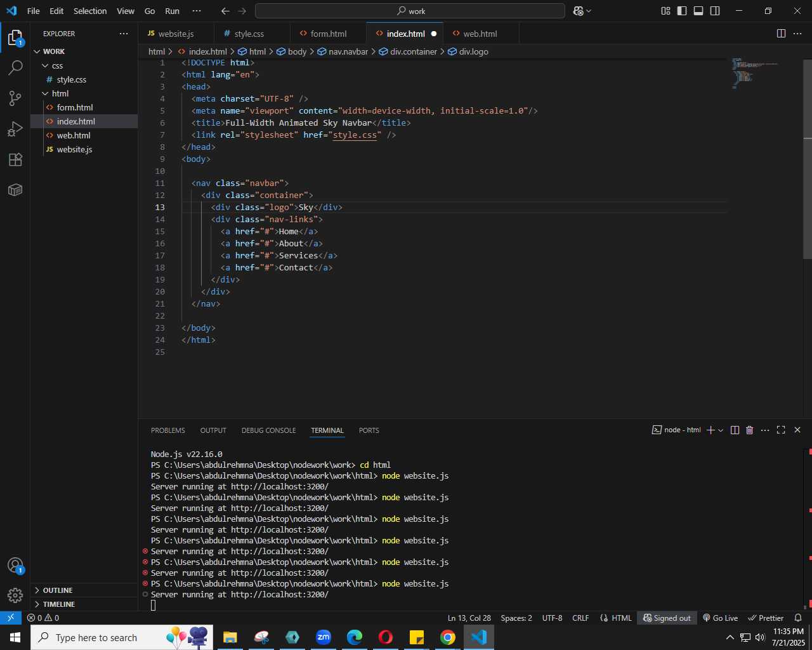This screenshot has width=812, height=650.
Task: Open the Selection menu
Action: pos(90,11)
